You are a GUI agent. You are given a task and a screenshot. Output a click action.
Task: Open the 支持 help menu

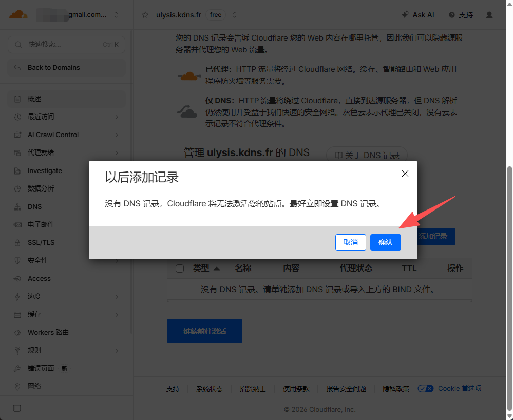[461, 15]
